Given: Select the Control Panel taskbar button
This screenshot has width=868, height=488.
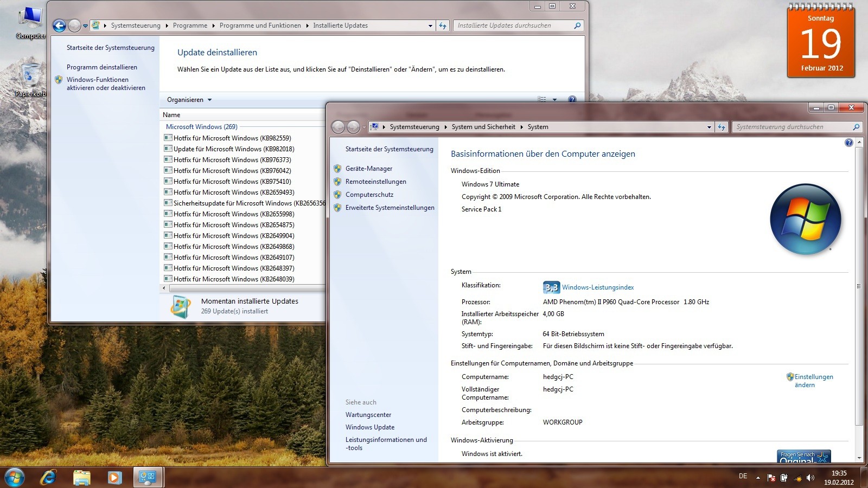Looking at the screenshot, I should [x=148, y=477].
